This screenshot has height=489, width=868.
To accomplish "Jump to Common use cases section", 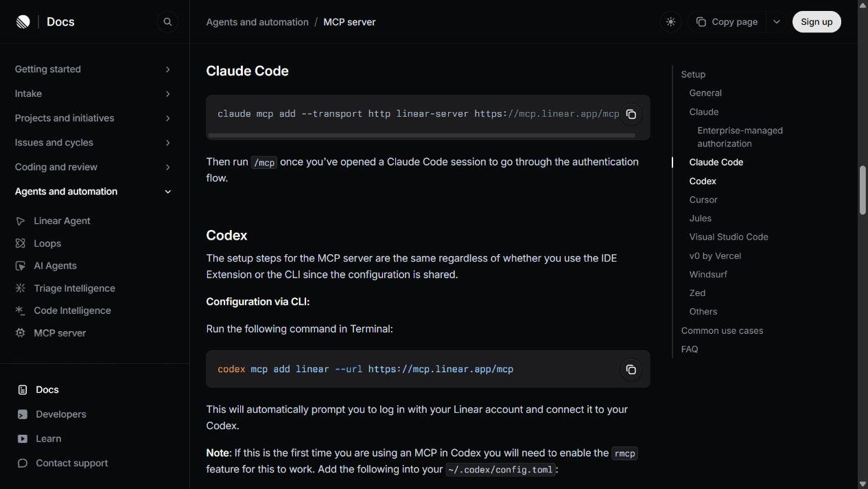I will [722, 330].
